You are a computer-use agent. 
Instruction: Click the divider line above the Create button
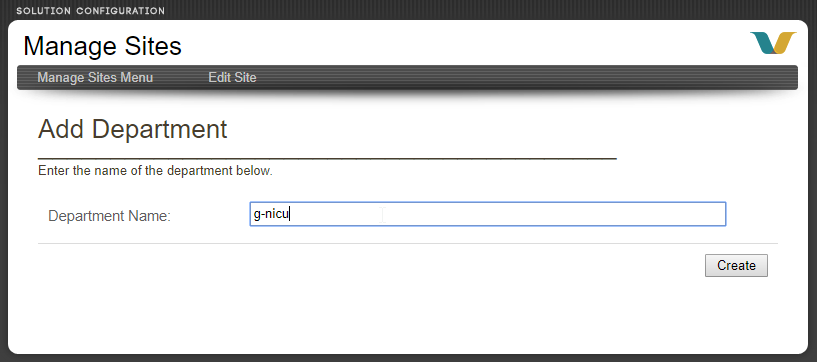pos(407,243)
